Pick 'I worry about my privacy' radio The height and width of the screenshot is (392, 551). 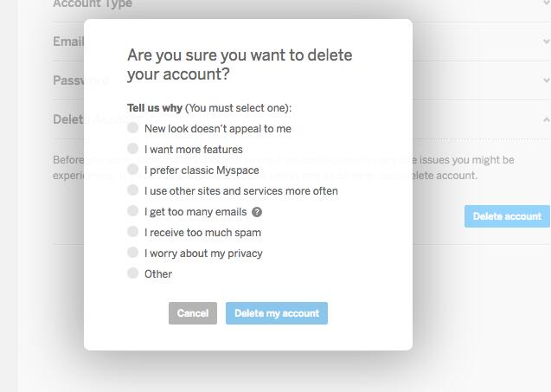pyautogui.click(x=133, y=252)
